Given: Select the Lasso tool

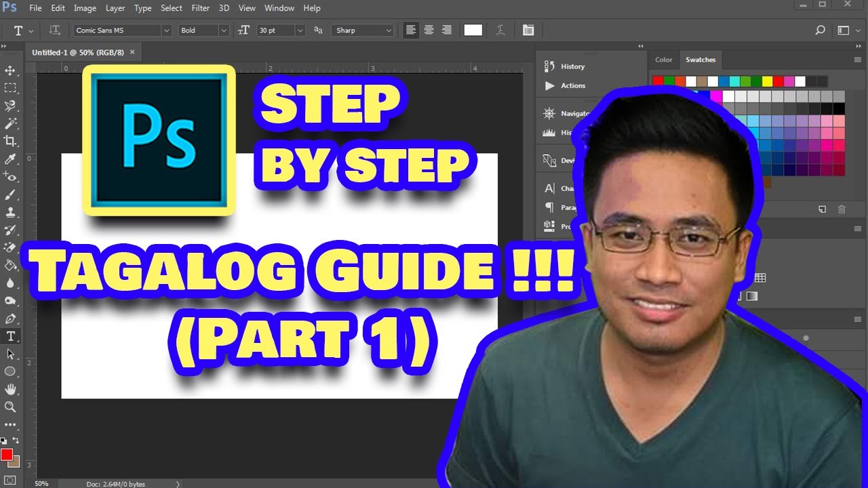Looking at the screenshot, I should (x=10, y=106).
